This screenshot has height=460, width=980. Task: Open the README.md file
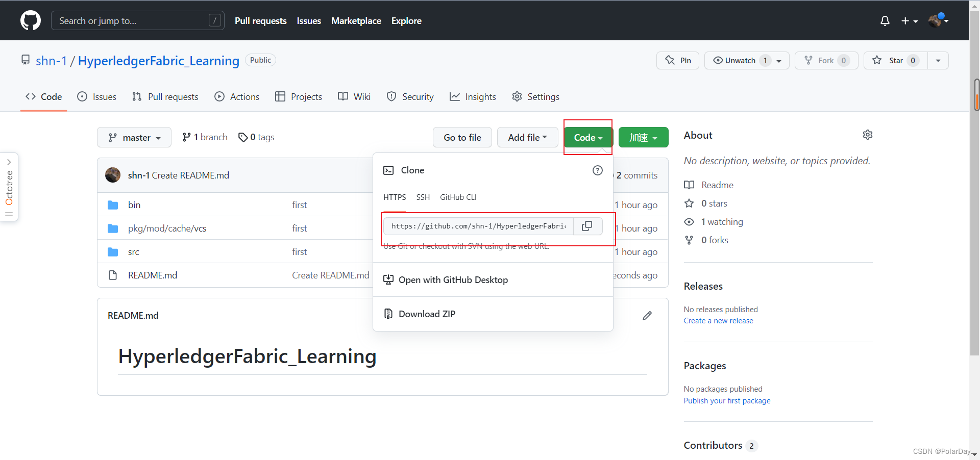pyautogui.click(x=153, y=275)
